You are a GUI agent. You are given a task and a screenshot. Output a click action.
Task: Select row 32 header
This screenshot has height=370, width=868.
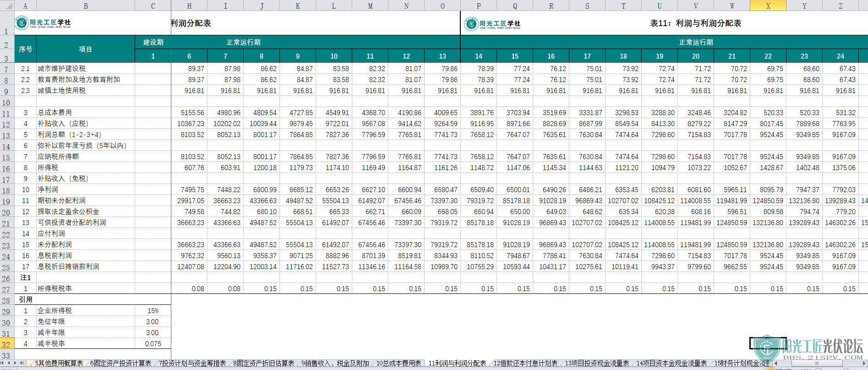coord(7,344)
